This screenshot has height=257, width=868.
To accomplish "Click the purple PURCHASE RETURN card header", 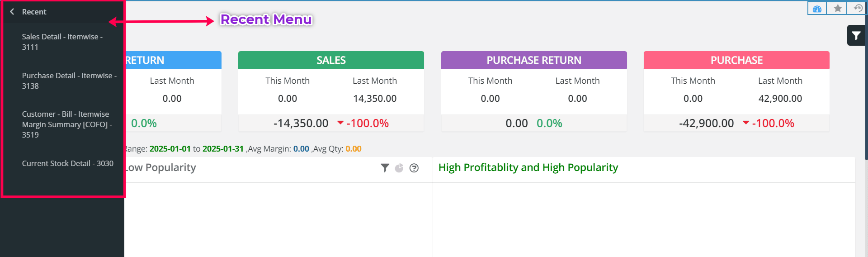I will [x=534, y=60].
